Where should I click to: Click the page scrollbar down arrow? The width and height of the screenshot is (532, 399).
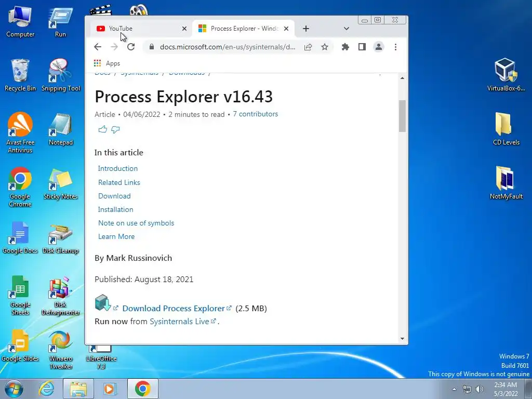[403, 338]
